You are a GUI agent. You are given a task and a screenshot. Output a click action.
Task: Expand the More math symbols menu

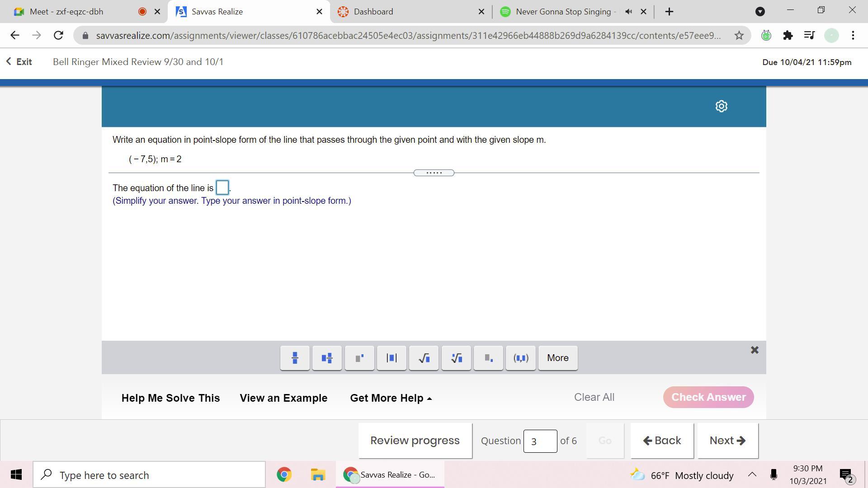click(x=557, y=358)
